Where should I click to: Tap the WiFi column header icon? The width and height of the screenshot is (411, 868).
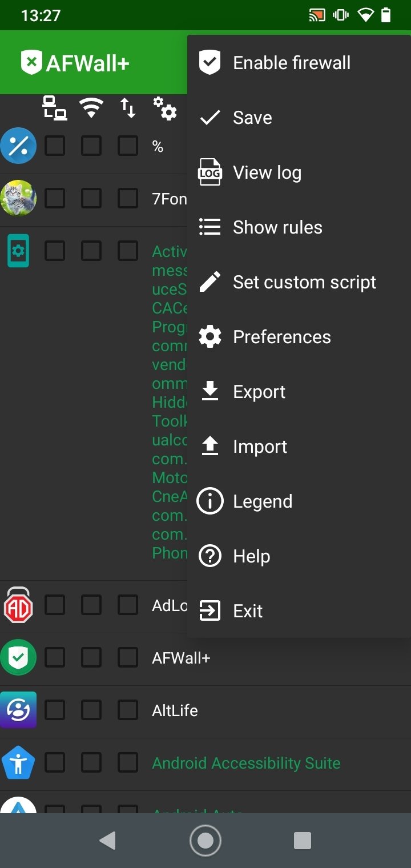click(91, 107)
